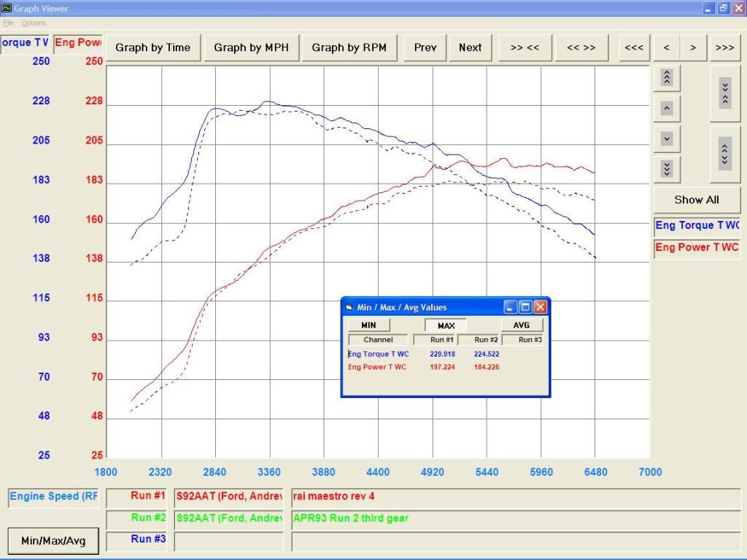Image resolution: width=747 pixels, height=560 pixels.
Task: Click 'rai maestro rev 4' description
Action: 516,497
